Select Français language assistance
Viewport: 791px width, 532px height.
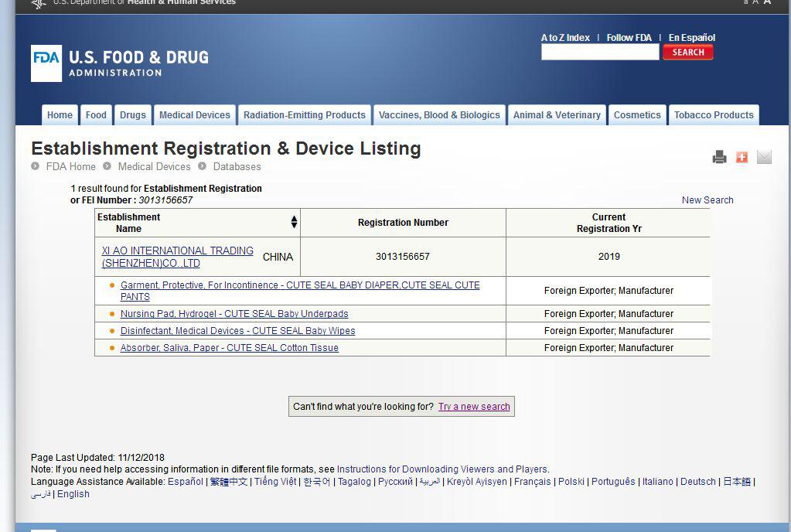pyautogui.click(x=532, y=482)
